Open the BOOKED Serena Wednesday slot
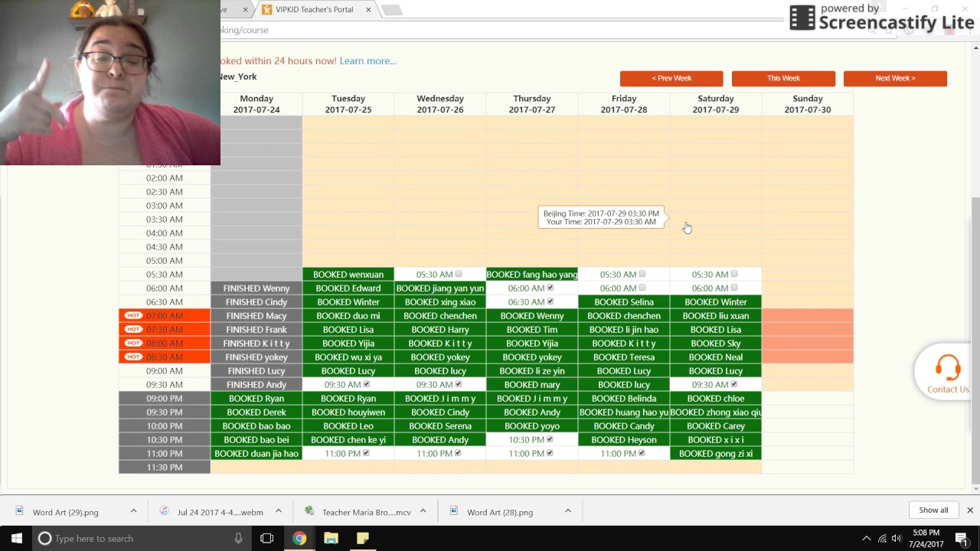This screenshot has width=980, height=551. 440,425
